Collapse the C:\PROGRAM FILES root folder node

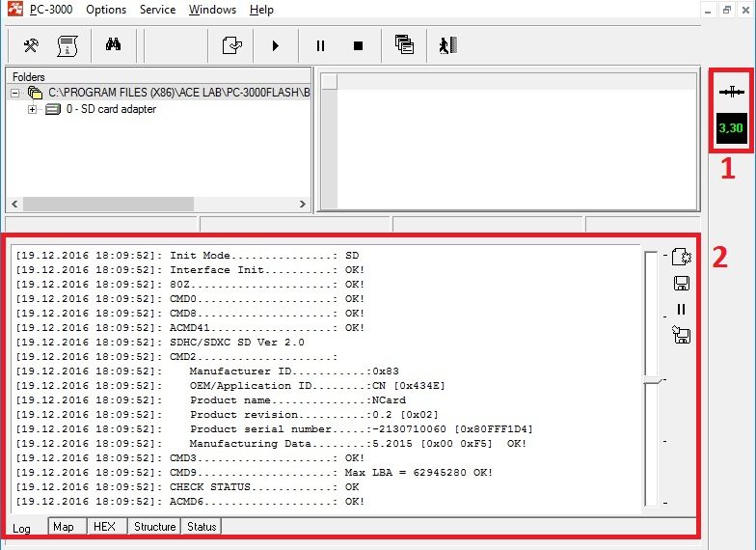15,93
